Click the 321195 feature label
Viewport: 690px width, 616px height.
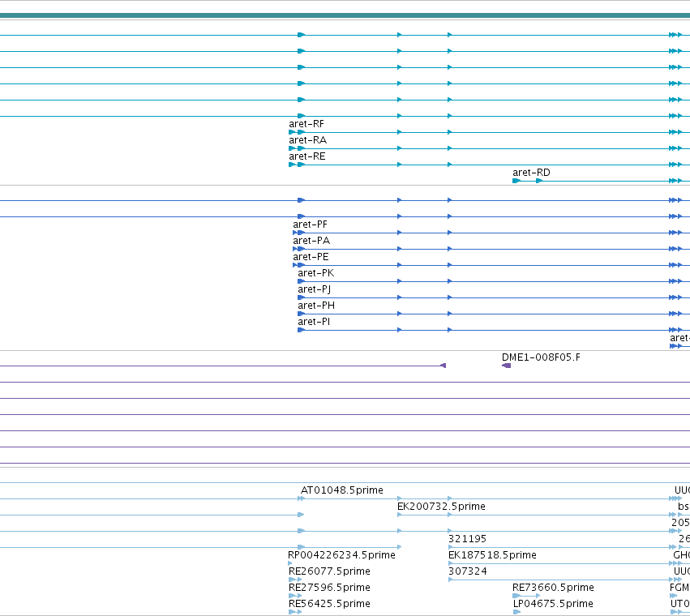point(467,539)
